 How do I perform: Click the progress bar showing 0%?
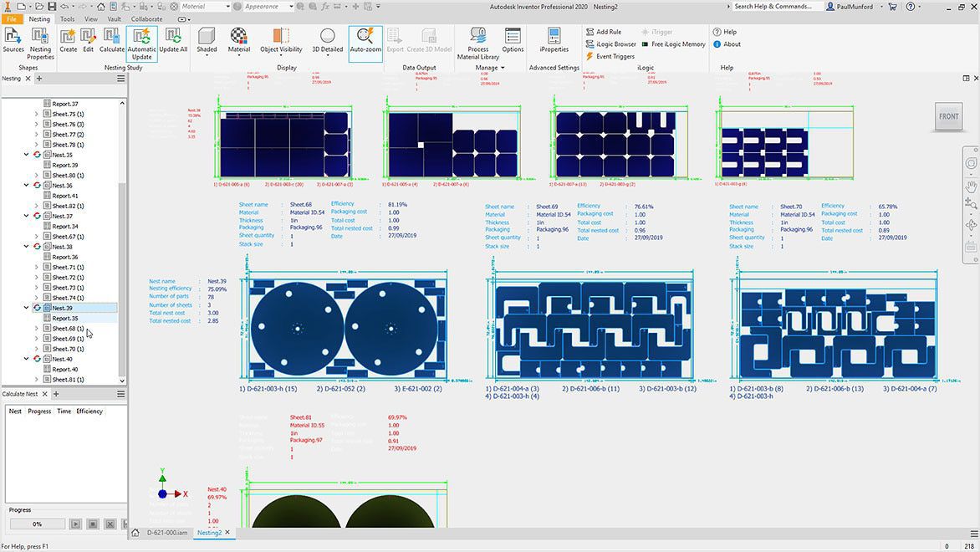click(x=38, y=523)
